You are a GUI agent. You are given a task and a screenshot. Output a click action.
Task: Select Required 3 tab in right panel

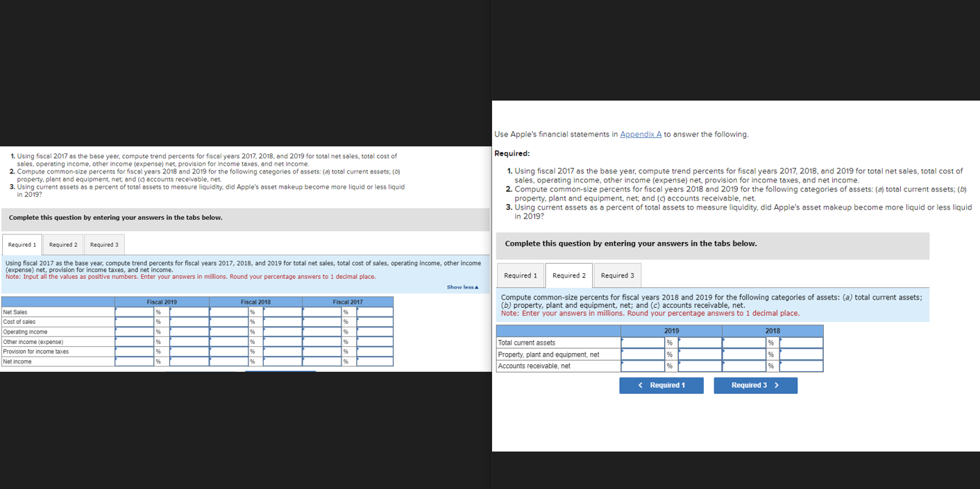pyautogui.click(x=617, y=275)
